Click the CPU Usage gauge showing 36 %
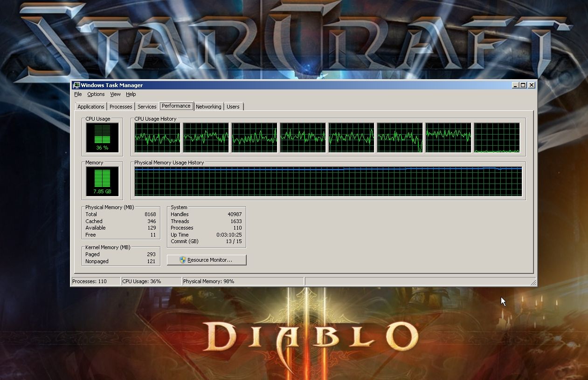The width and height of the screenshot is (588, 380). [x=102, y=138]
